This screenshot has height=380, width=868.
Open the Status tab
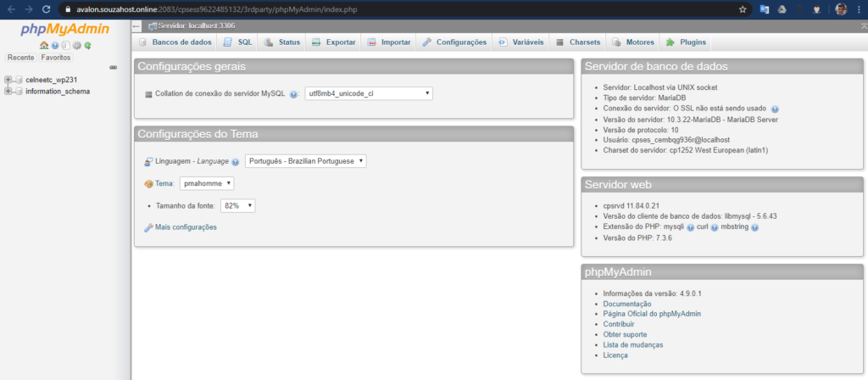[282, 42]
